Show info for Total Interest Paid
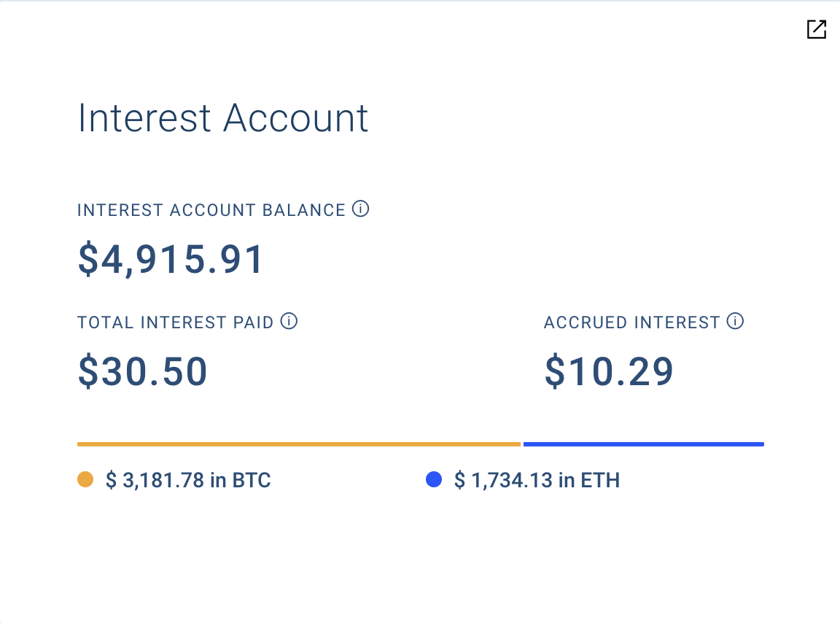 [x=289, y=321]
